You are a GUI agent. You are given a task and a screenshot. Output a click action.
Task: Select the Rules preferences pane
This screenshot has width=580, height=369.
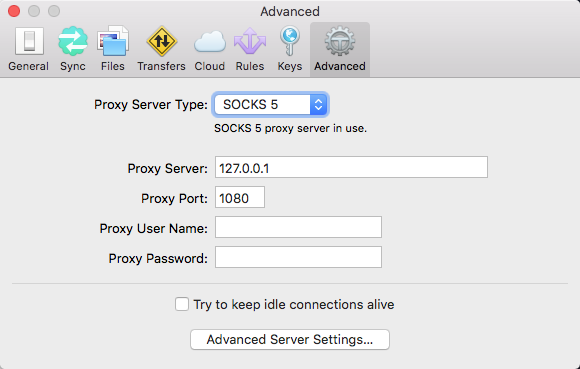(x=250, y=49)
